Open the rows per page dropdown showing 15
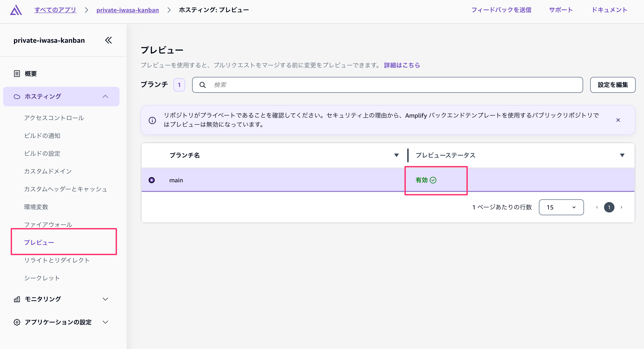Screen dimensions: 644x349 point(561,207)
